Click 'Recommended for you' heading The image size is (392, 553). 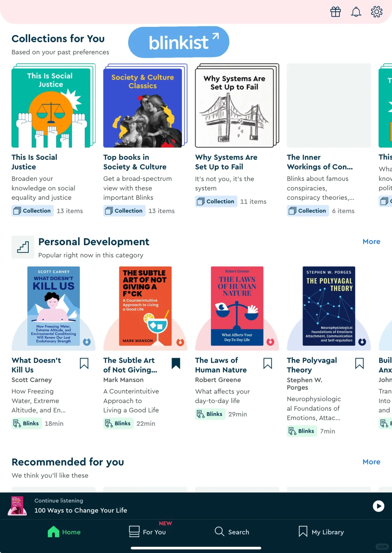click(x=68, y=462)
